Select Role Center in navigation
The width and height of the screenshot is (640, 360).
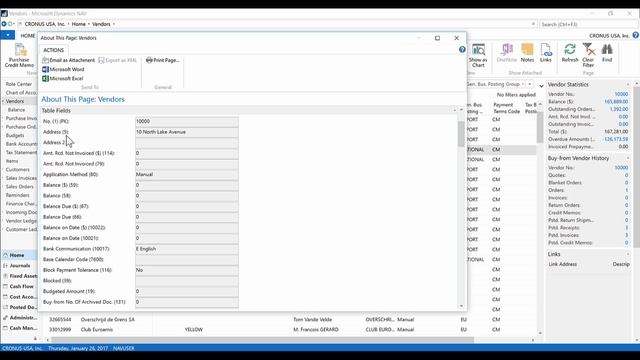(19, 84)
